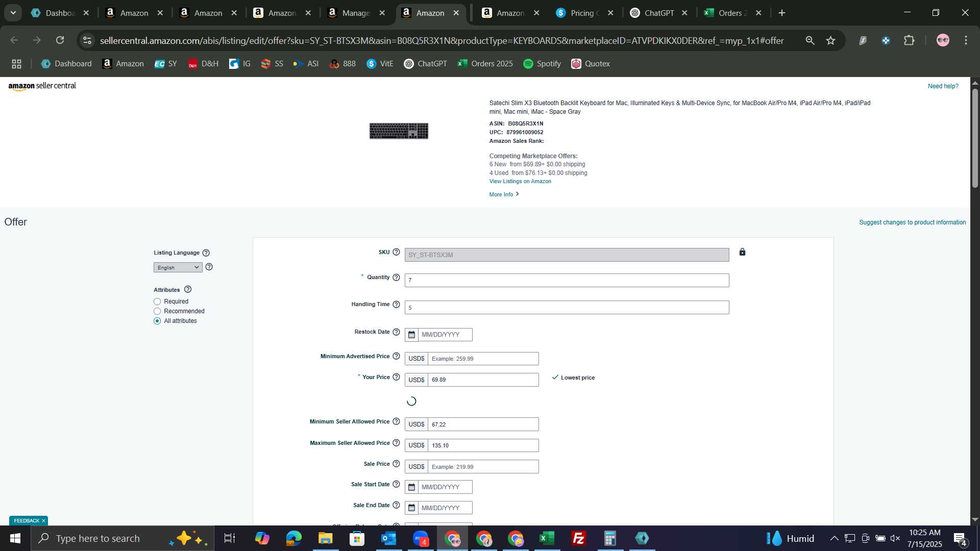This screenshot has width=980, height=551.
Task: Open File Explorer from the taskbar
Action: pyautogui.click(x=326, y=539)
